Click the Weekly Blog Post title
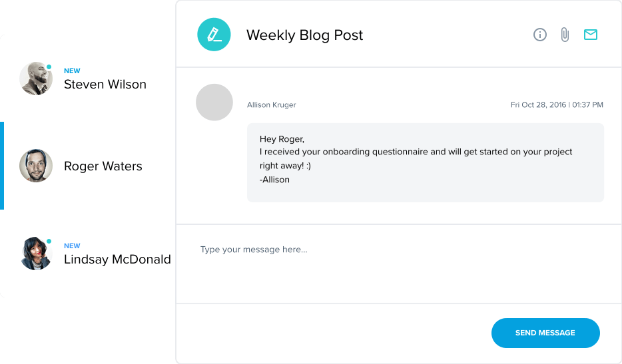 (304, 35)
